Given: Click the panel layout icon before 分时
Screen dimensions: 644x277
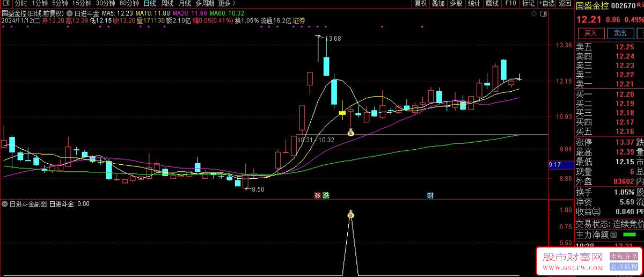Looking at the screenshot, I should click(x=5, y=3).
